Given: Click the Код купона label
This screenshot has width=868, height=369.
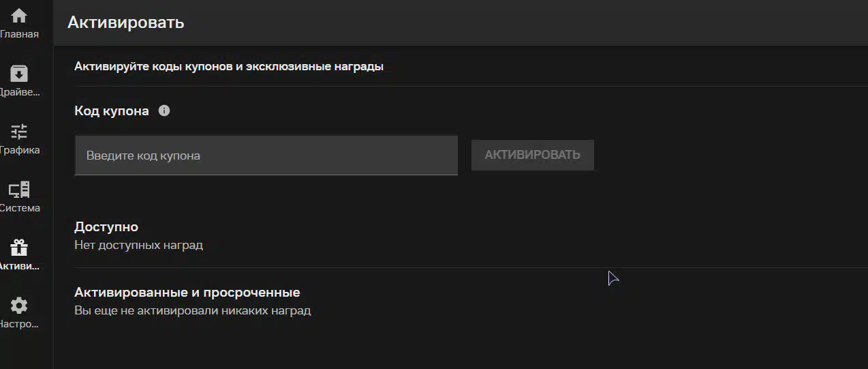Looking at the screenshot, I should [112, 111].
